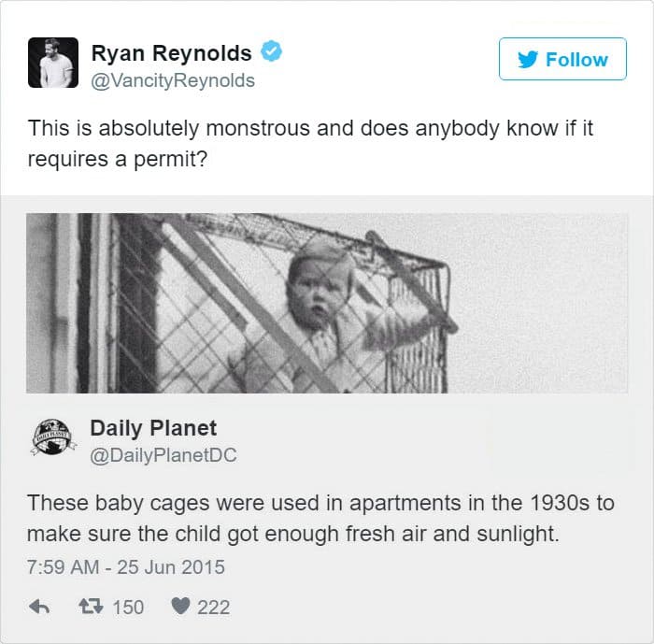Click the Daily Planet globe logo
This screenshot has height=644, width=654.
(52, 439)
